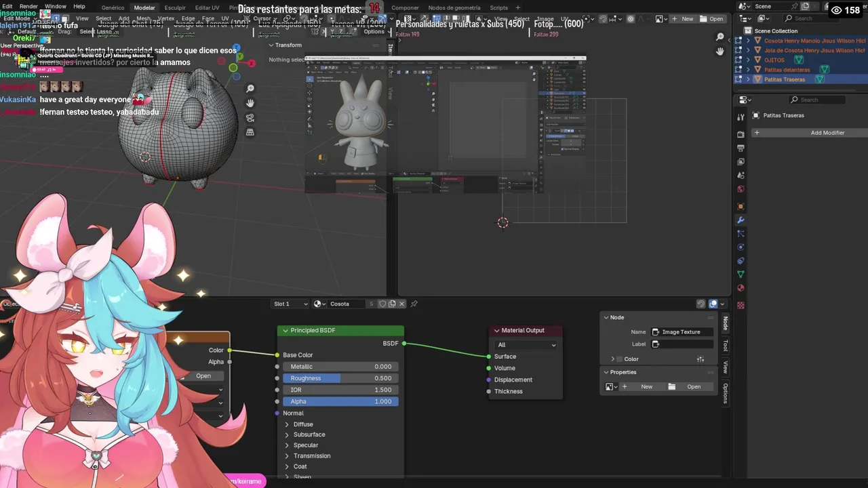Open the Object Data green triangle tab
The width and height of the screenshot is (868, 488).
[741, 274]
